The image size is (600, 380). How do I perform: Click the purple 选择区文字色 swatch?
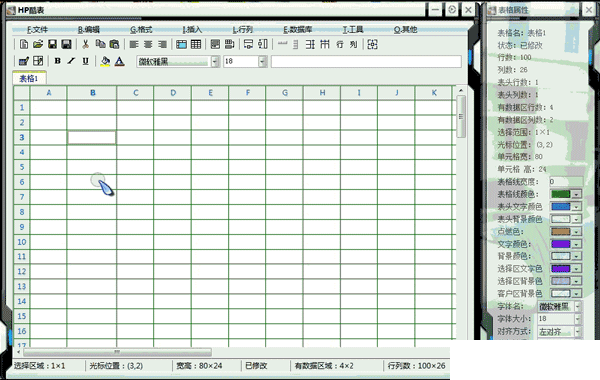(561, 269)
